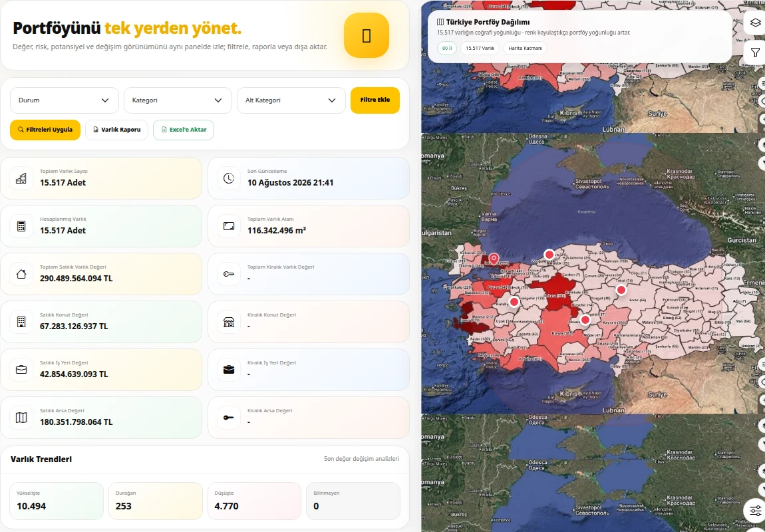Open the Kategori dropdown
This screenshot has width=765, height=532.
178,100
